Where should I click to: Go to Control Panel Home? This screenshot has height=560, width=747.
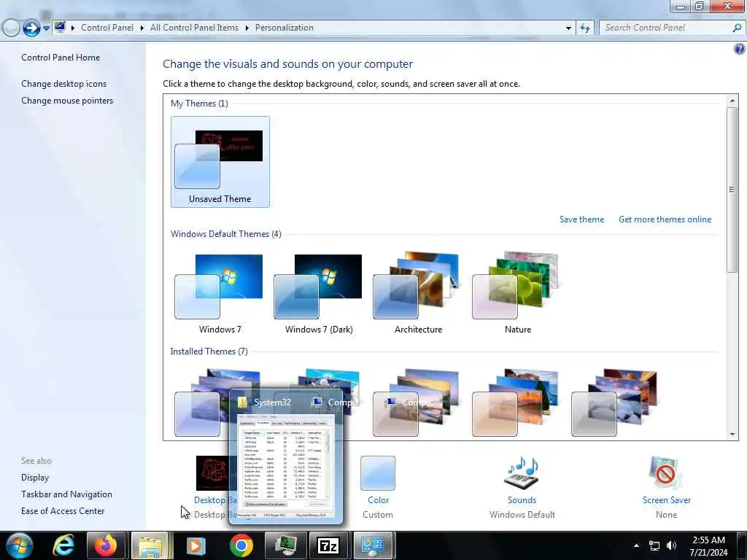pos(61,58)
